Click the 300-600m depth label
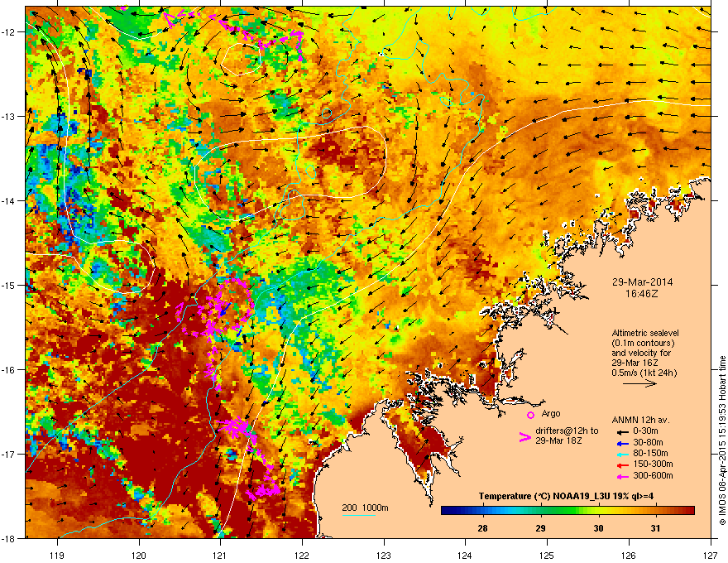Image resolution: width=728 pixels, height=563 pixels. pyautogui.click(x=653, y=475)
